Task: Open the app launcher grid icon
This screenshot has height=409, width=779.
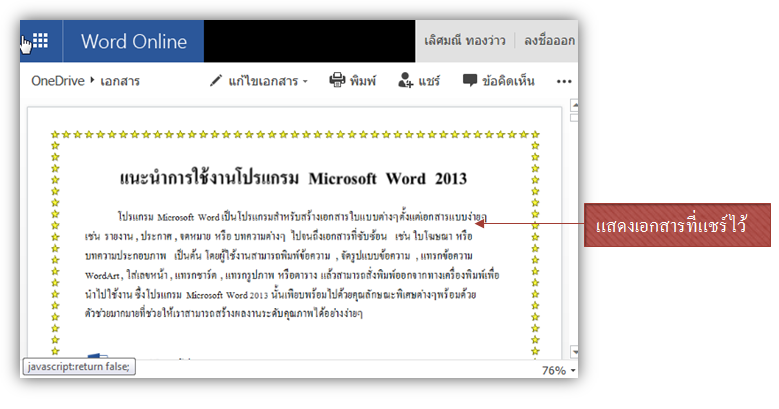Action: pos(41,41)
